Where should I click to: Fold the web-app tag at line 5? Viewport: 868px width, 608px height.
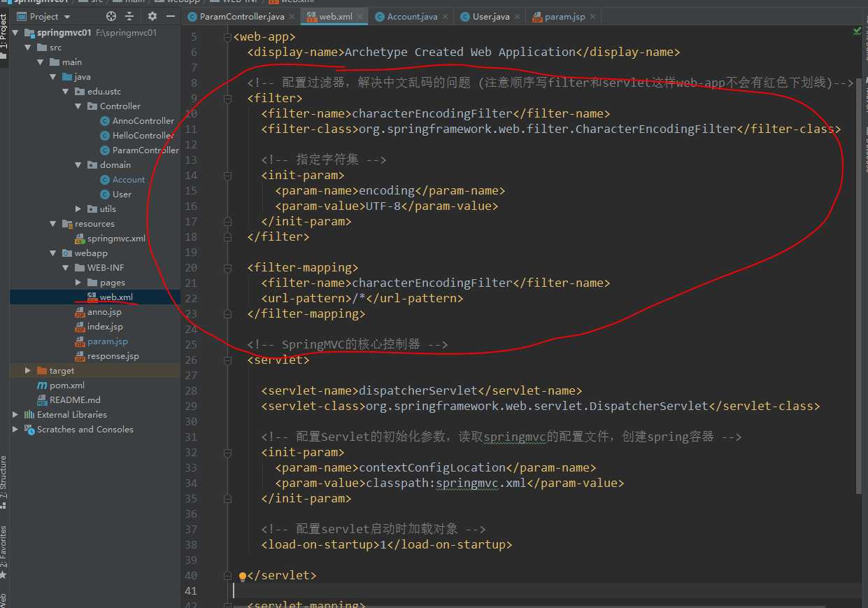[x=227, y=37]
